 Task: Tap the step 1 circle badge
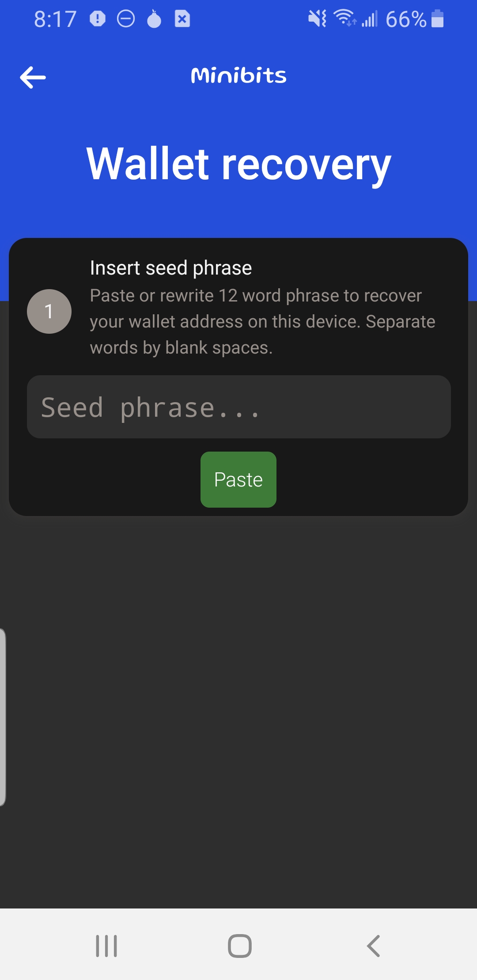click(x=49, y=311)
